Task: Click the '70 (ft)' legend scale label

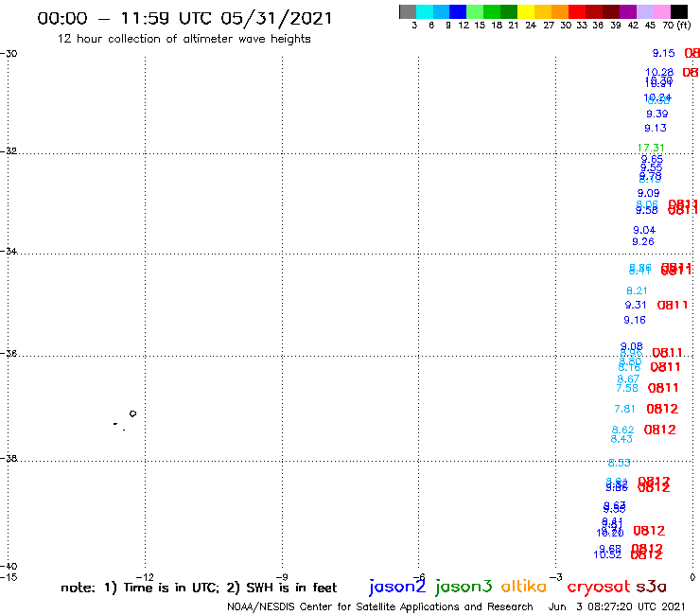Action: pyautogui.click(x=676, y=25)
